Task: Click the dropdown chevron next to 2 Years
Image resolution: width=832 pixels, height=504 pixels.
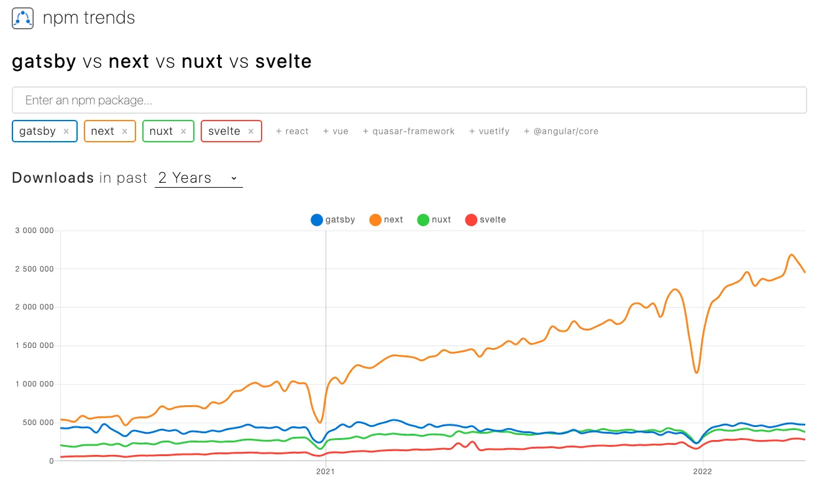Action: [234, 178]
